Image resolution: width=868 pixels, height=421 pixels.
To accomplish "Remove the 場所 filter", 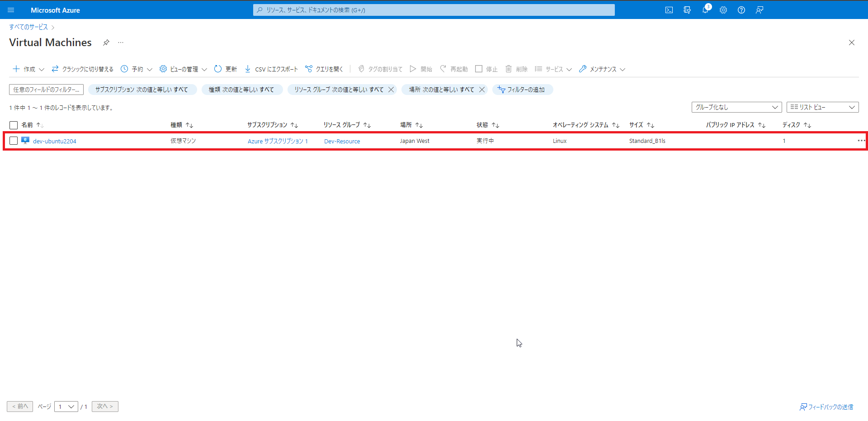I will click(x=482, y=90).
